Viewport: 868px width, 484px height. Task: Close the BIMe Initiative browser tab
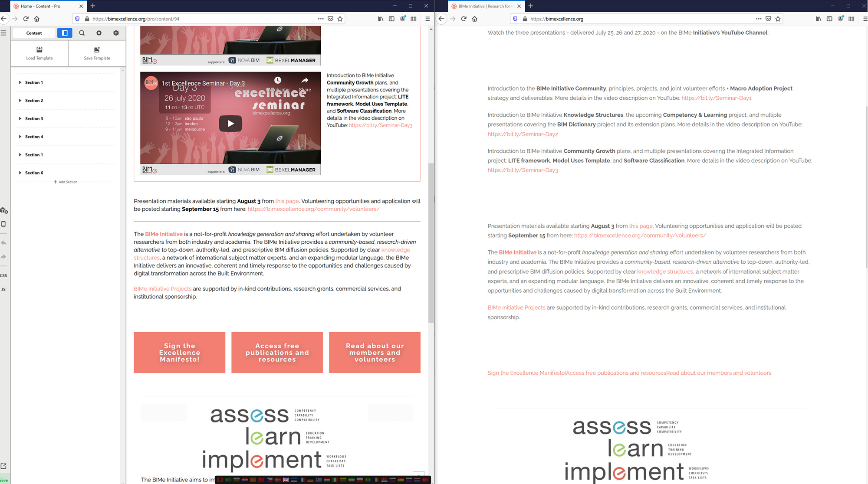point(519,6)
